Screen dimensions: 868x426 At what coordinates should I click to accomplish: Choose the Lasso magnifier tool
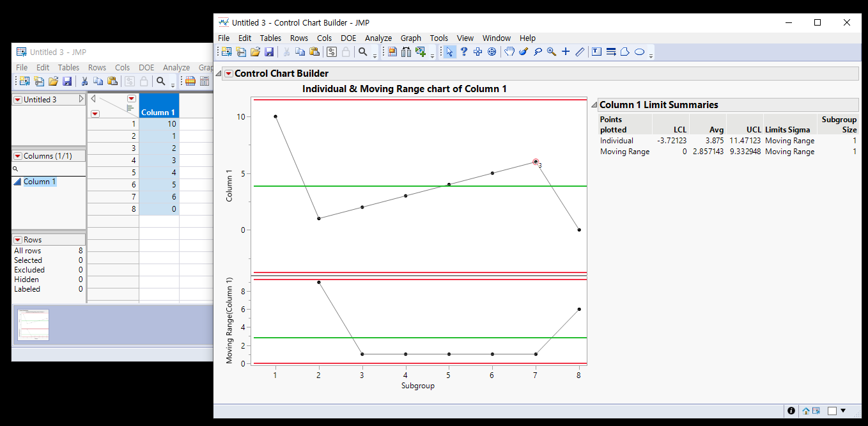538,51
